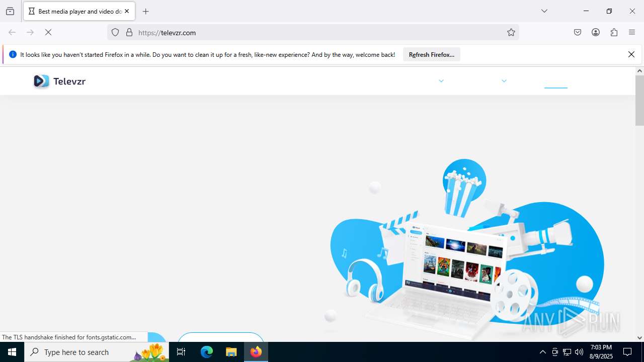Restore down the Firefox window
This screenshot has width=644, height=362.
[609, 11]
